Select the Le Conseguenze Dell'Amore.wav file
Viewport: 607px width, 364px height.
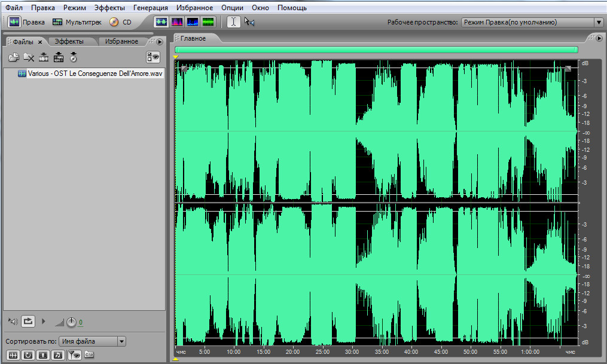click(94, 74)
